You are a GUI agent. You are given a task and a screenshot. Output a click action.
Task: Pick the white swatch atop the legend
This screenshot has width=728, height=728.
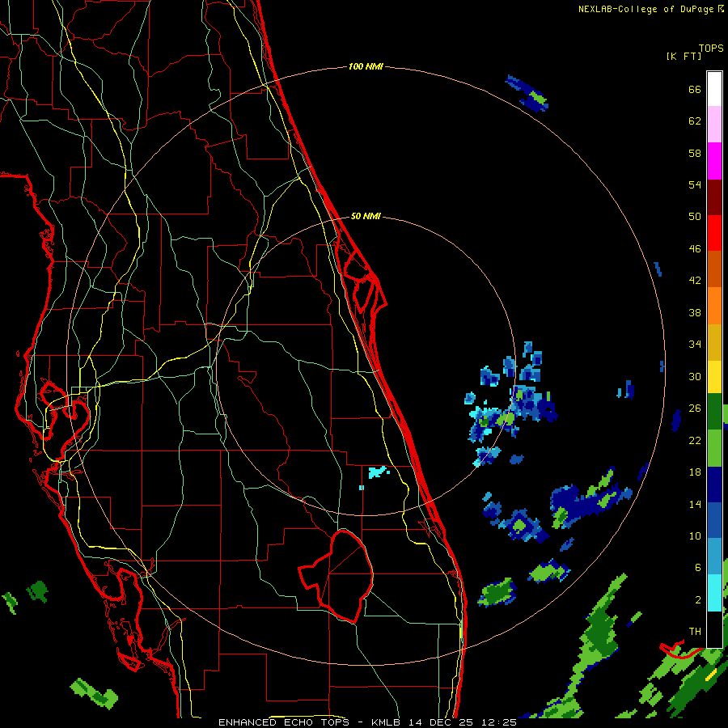click(x=714, y=89)
